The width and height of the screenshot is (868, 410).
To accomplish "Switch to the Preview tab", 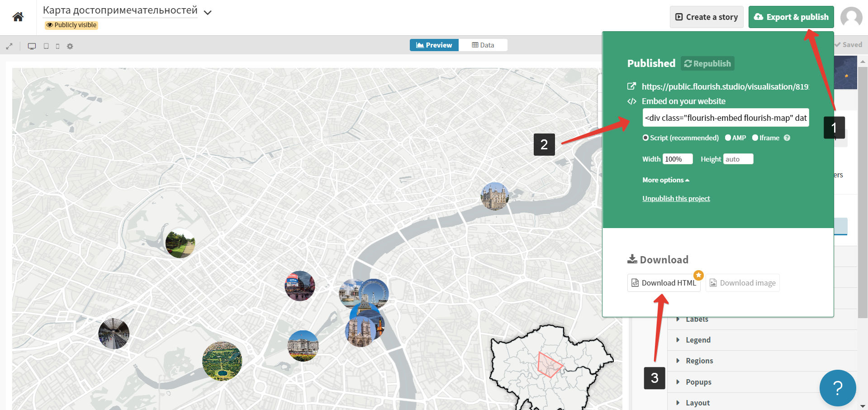I will pyautogui.click(x=434, y=45).
